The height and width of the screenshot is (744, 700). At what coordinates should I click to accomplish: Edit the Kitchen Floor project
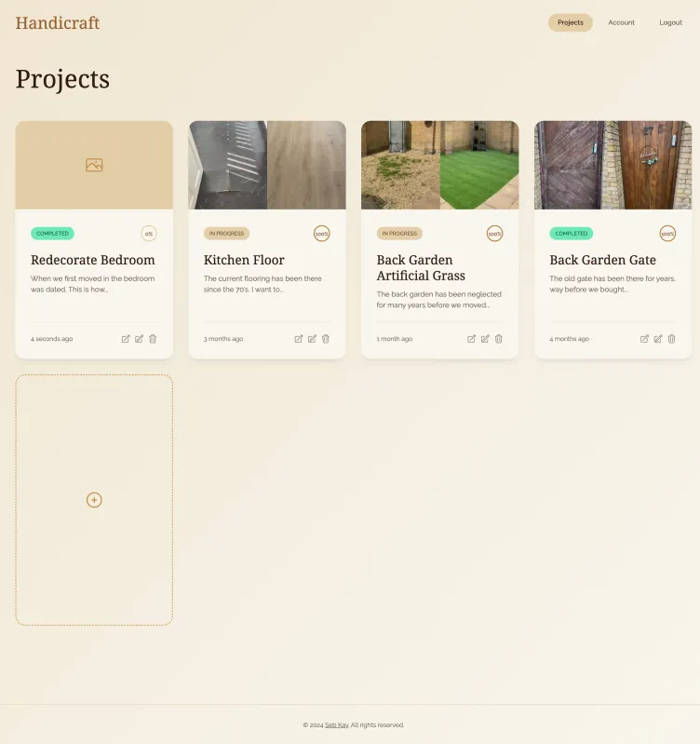coord(312,339)
